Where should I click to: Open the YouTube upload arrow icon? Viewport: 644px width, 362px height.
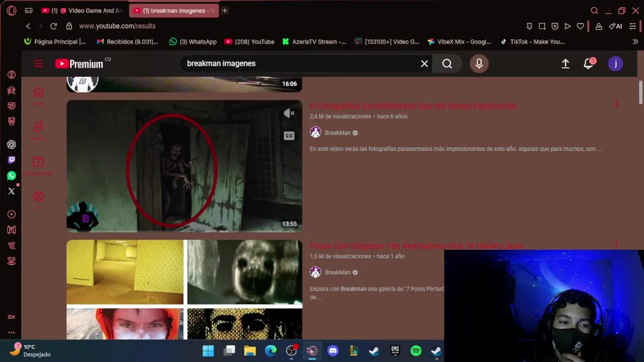point(566,63)
